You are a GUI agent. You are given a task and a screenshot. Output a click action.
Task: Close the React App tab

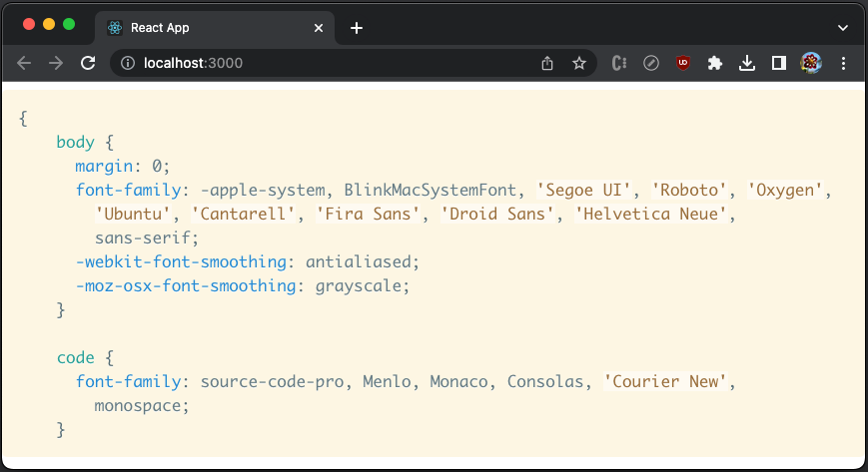coord(319,28)
